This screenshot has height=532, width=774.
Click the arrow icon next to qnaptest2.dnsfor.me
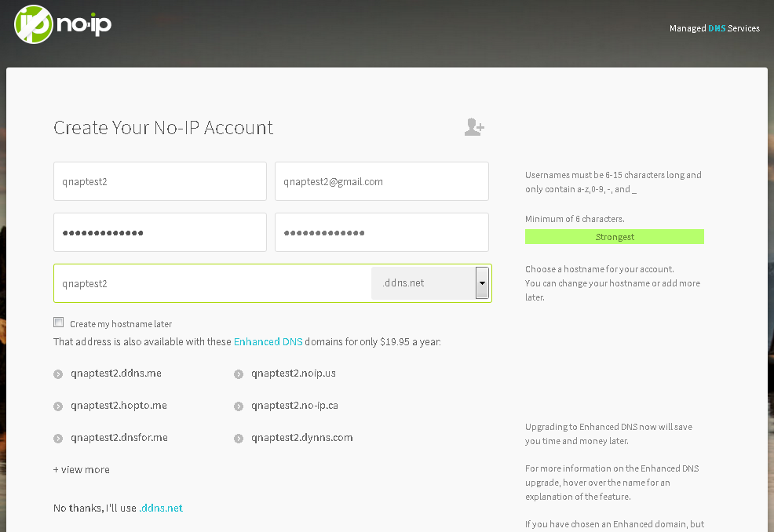click(58, 439)
